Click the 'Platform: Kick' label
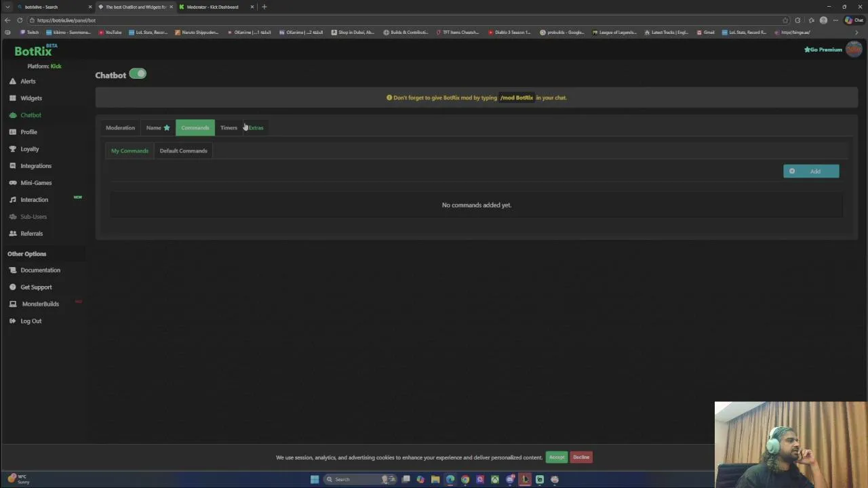This screenshot has height=488, width=868. pyautogui.click(x=44, y=66)
